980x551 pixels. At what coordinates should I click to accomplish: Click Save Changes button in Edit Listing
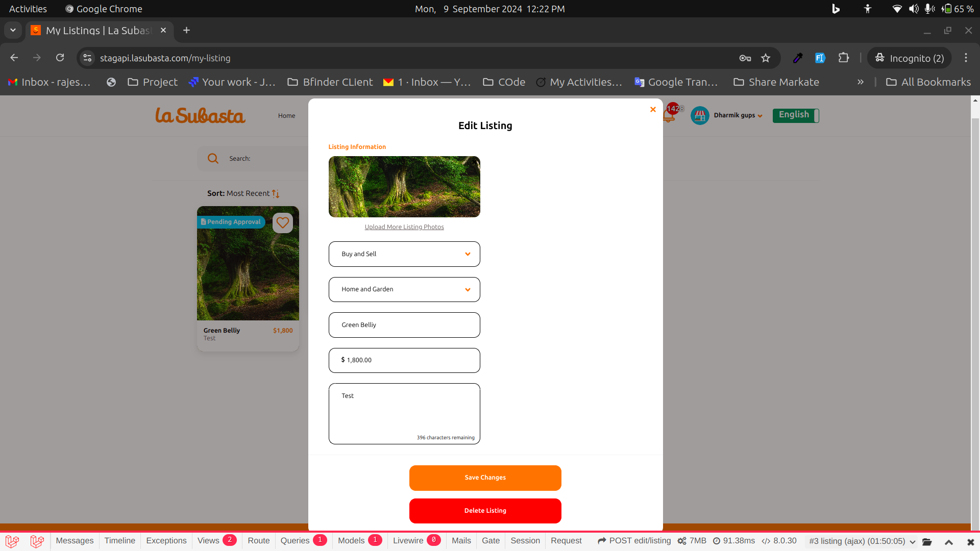pos(484,477)
